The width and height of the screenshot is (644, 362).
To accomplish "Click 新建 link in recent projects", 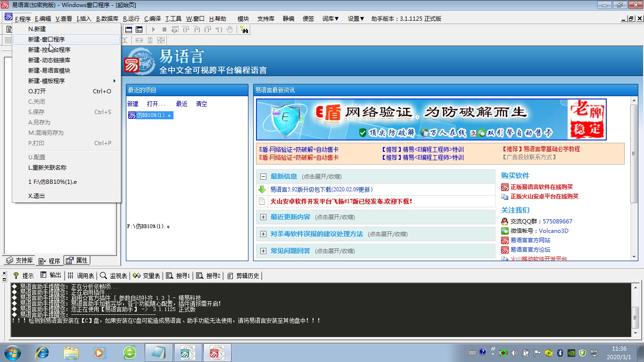I will [x=133, y=104].
